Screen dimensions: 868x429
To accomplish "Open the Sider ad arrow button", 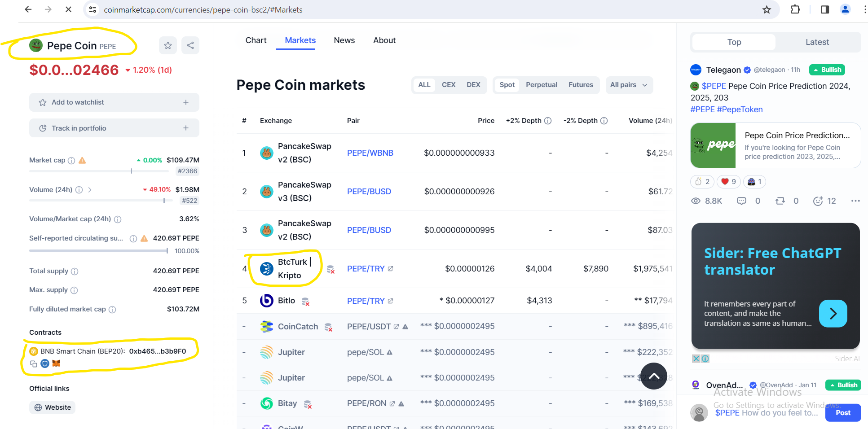I will (x=833, y=314).
